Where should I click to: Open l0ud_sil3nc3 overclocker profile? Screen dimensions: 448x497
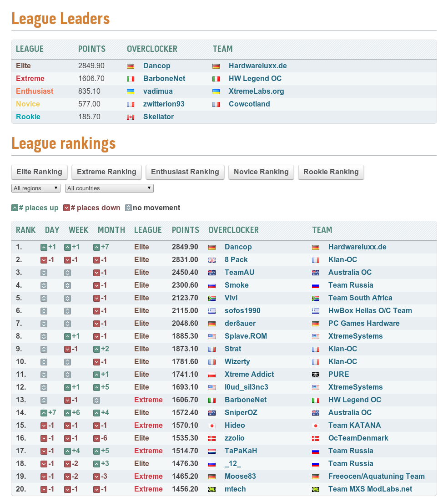(x=247, y=387)
